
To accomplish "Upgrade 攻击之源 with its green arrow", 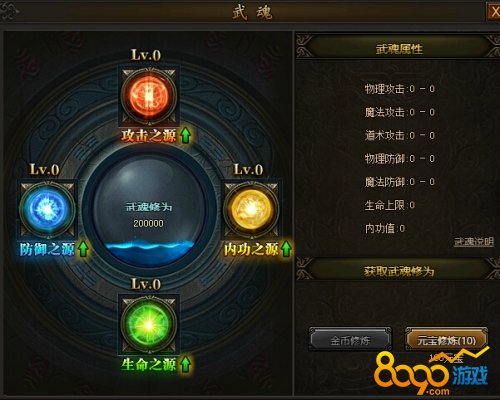I will tap(186, 136).
